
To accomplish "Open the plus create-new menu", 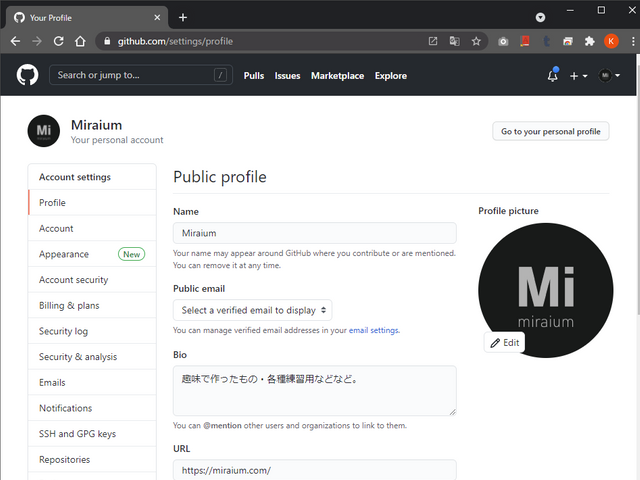I will coord(578,76).
